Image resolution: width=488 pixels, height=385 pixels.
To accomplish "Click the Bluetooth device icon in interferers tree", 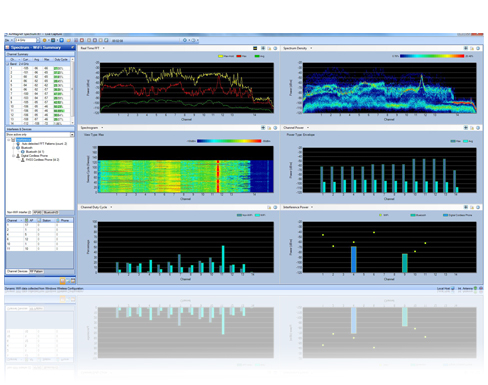I will 23,152.
